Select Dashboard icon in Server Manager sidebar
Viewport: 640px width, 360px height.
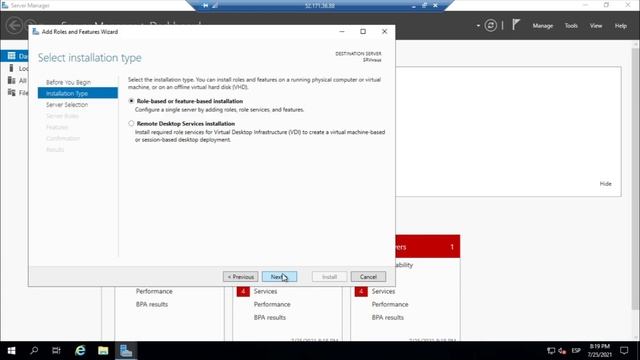(x=11, y=56)
